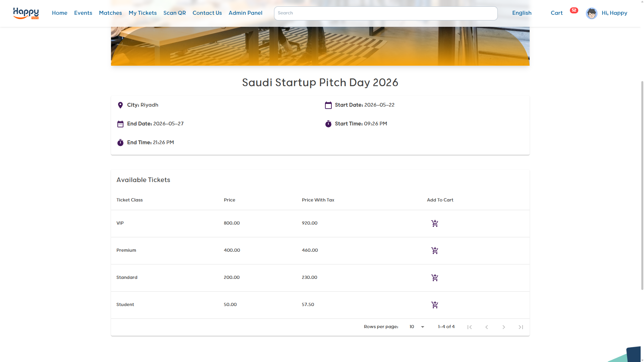Add Standard ticket to cart
The width and height of the screenshot is (644, 362).
[435, 278]
